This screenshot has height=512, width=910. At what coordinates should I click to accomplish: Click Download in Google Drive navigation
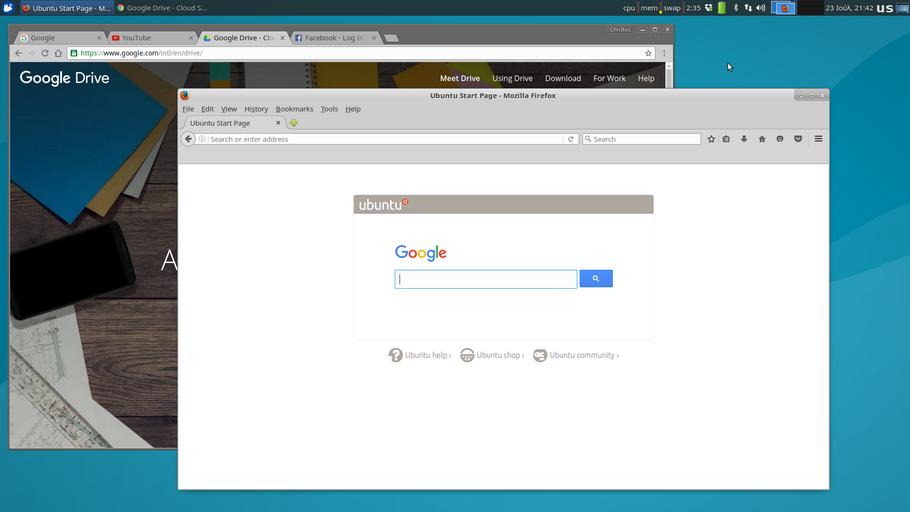coord(563,78)
